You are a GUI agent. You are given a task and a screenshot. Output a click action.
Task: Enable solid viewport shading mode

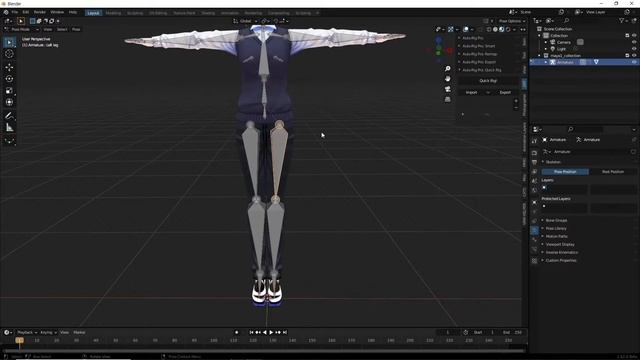[x=495, y=29]
